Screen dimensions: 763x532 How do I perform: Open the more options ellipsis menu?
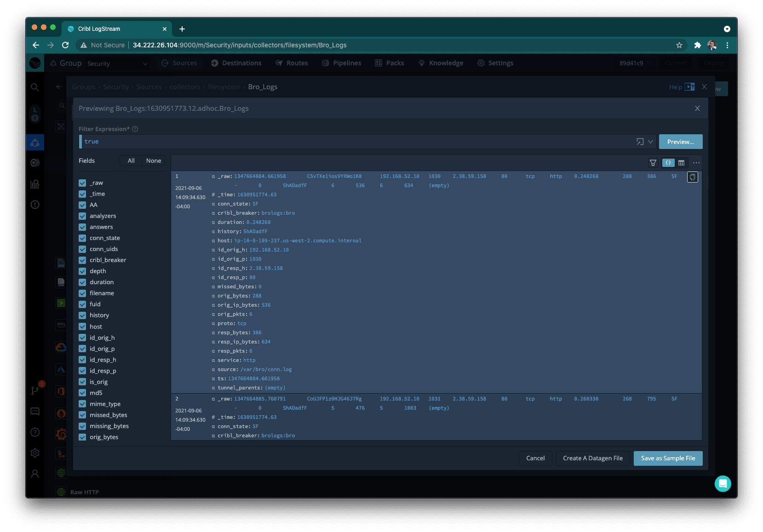[x=696, y=163]
